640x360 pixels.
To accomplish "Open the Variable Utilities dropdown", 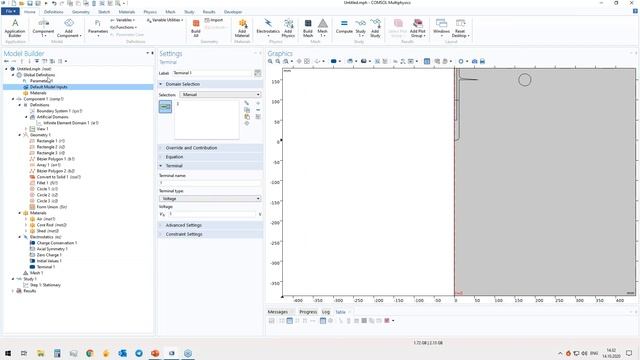I will [165, 20].
